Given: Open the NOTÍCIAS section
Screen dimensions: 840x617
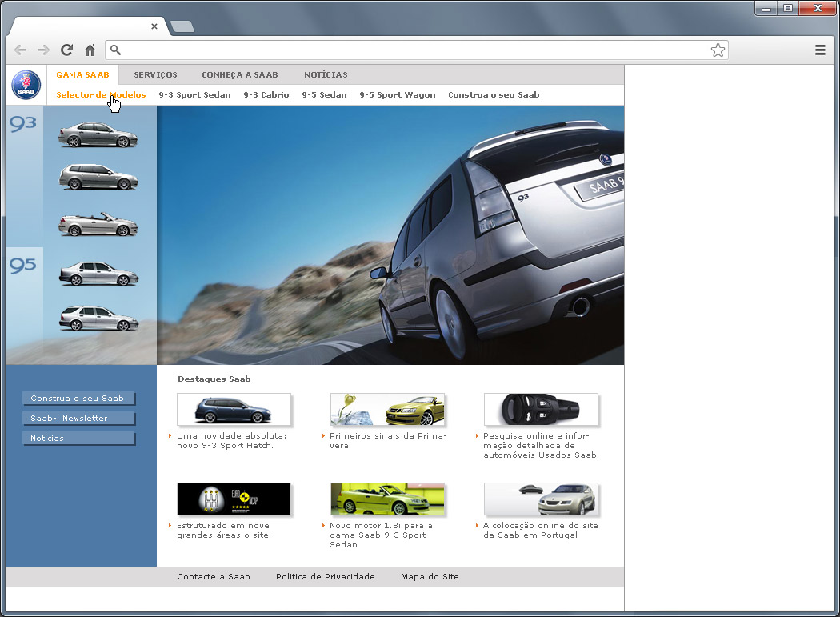Looking at the screenshot, I should pos(326,74).
